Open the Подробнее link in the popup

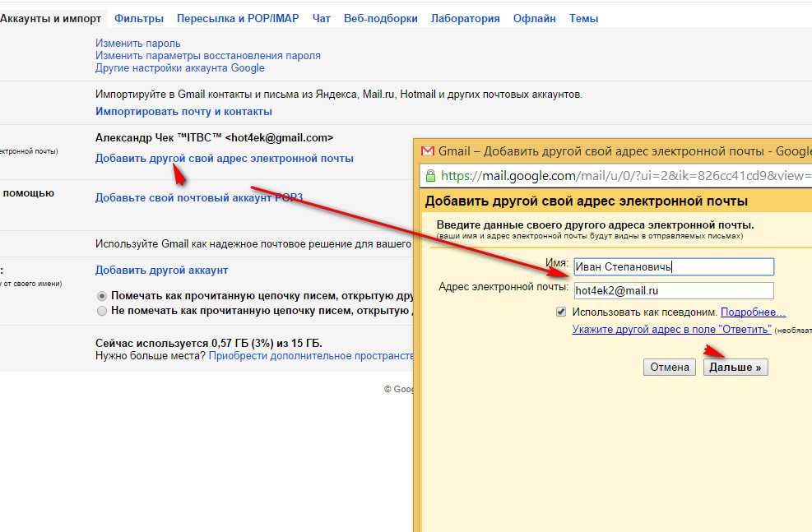[753, 312]
